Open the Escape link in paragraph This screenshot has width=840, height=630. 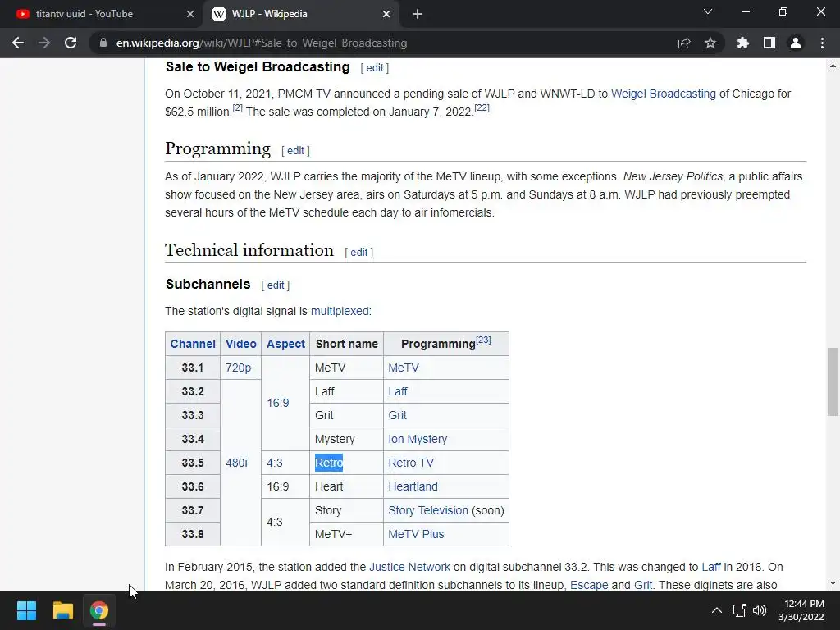pos(589,585)
